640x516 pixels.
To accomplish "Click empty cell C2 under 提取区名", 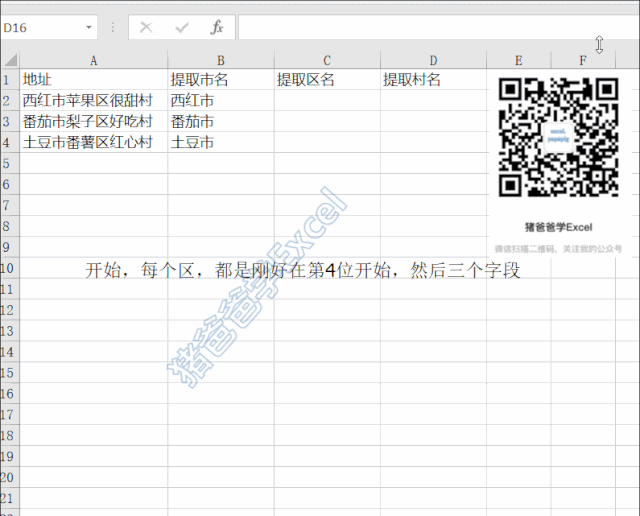I will (x=327, y=100).
